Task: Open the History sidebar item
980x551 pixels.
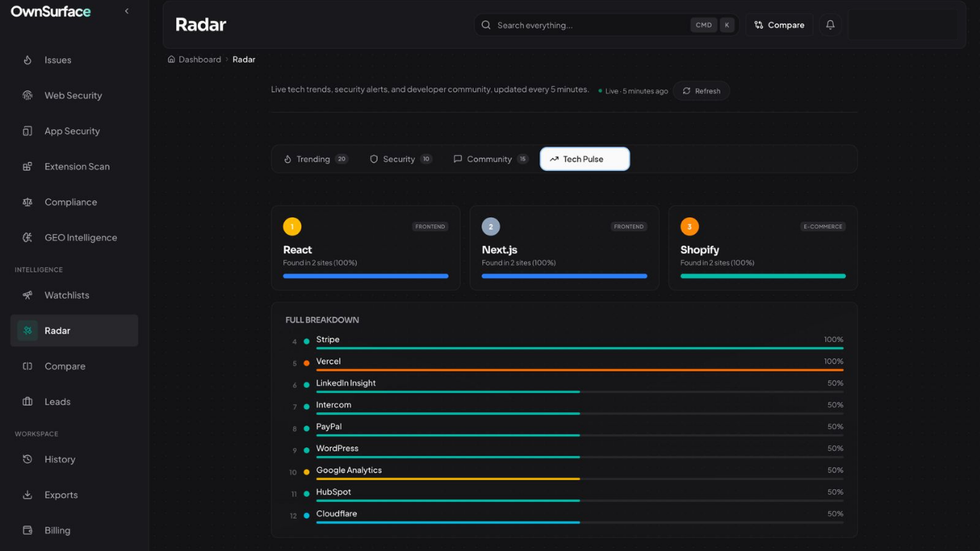Action: click(74, 459)
